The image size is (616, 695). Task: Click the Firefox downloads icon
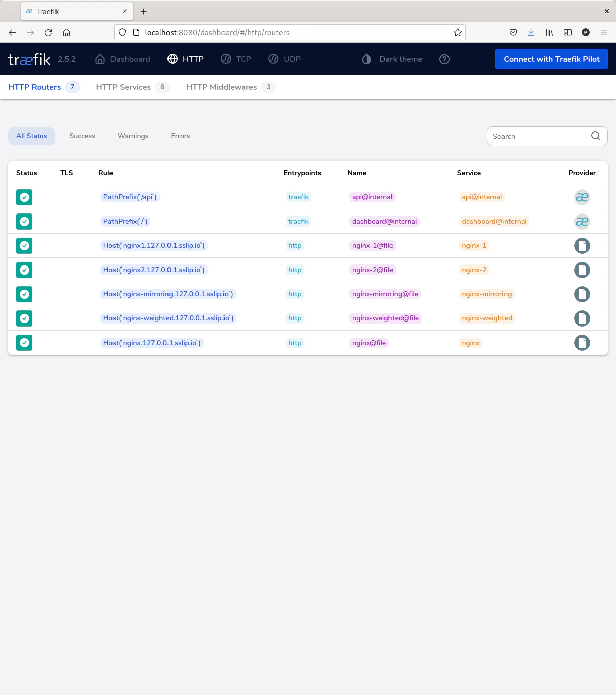[x=531, y=32]
